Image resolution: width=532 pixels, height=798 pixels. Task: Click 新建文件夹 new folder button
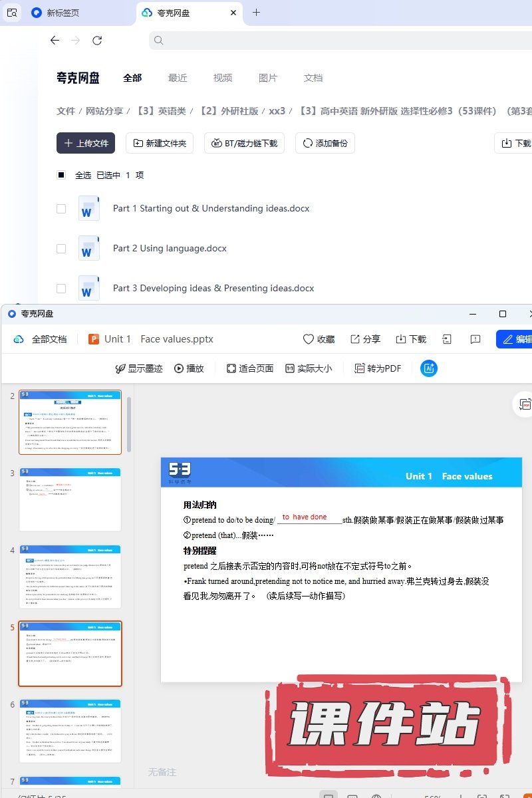click(x=160, y=143)
